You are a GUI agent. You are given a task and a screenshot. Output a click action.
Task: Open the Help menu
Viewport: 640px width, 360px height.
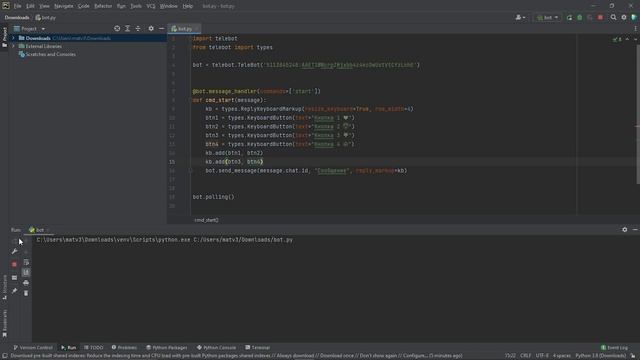coord(188,6)
